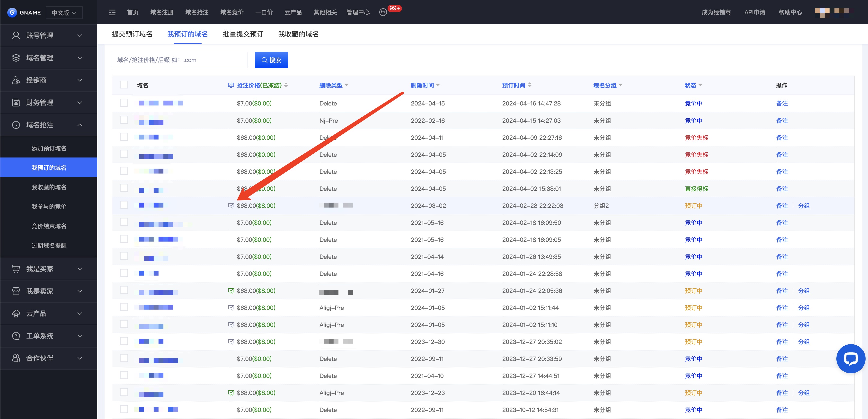Screen dimensions: 868x419
Task: Click note icon in 2023-12-30 row price
Action: tap(231, 342)
